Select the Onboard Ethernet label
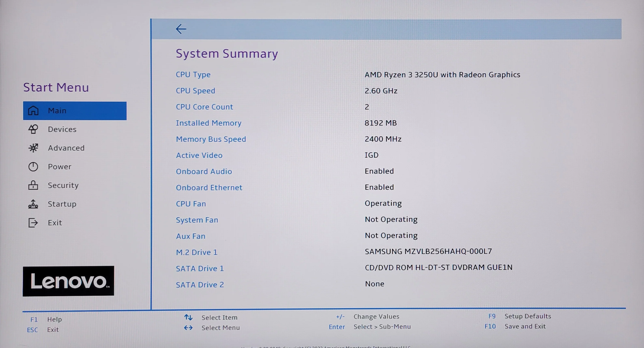Screen dimensions: 644x348 209,188
